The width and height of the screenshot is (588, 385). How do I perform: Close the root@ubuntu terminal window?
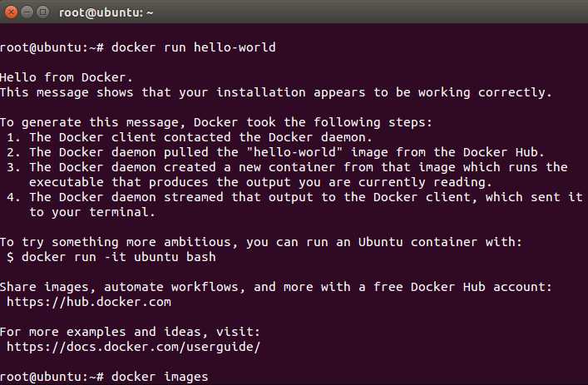[12, 12]
